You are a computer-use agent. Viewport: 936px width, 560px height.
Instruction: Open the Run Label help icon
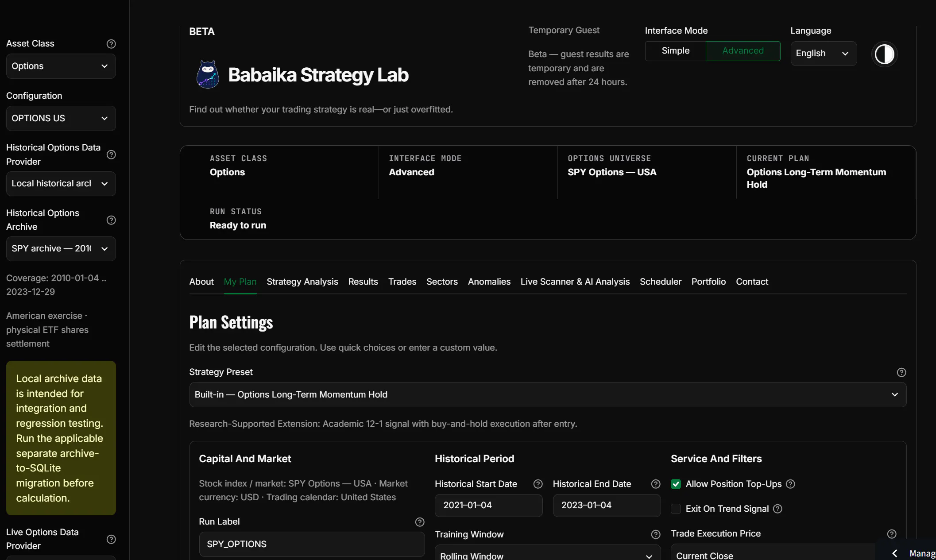419,522
